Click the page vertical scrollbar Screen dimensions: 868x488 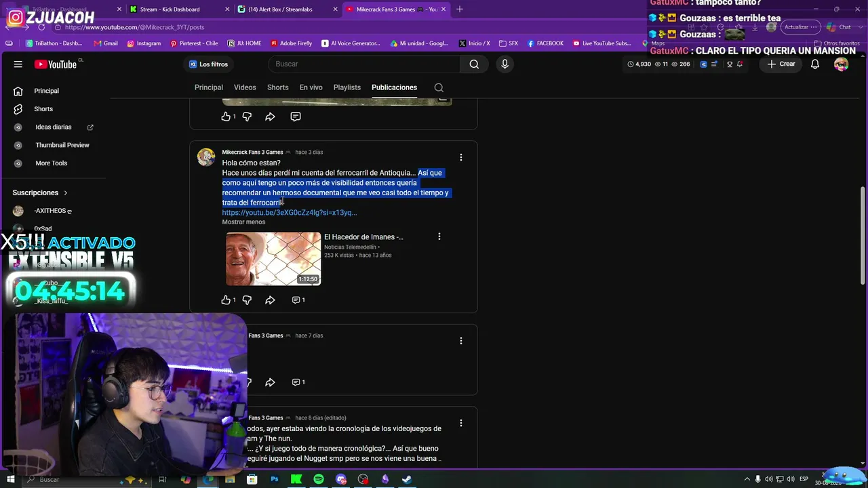(863, 235)
